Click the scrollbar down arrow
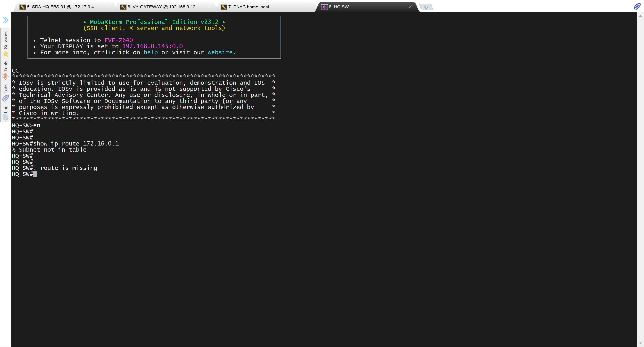644x347 pixels. pyautogui.click(x=640, y=343)
